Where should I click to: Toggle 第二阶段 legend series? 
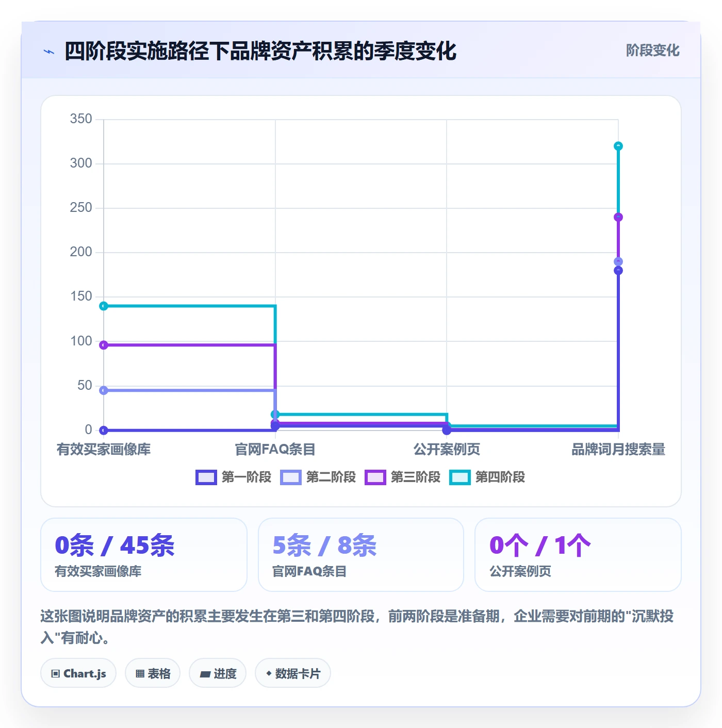point(318,477)
